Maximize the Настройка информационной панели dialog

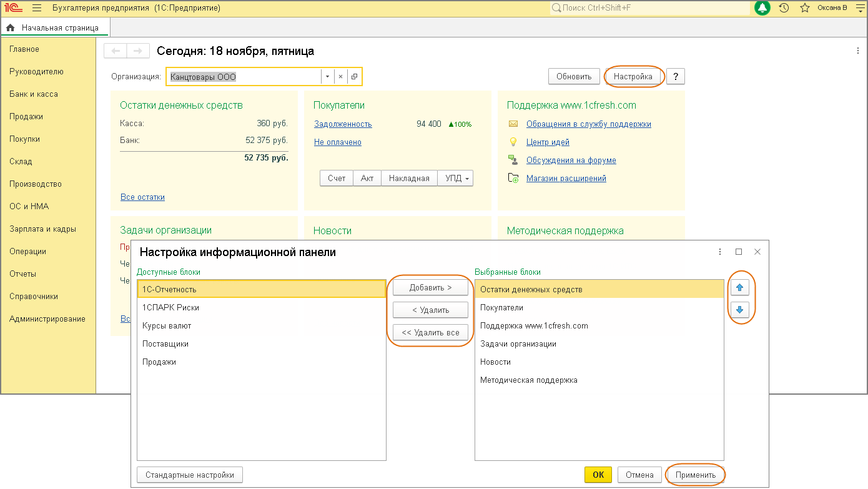[739, 252]
